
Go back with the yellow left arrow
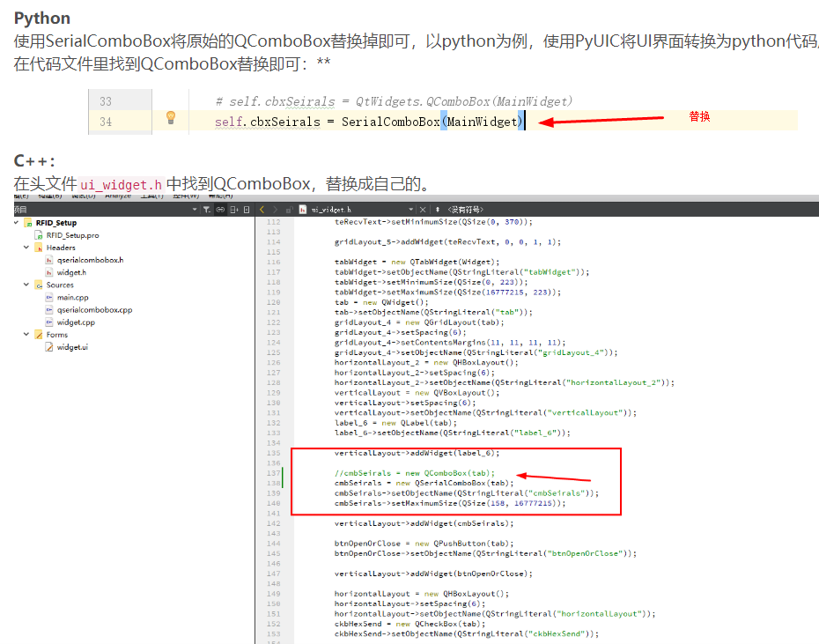coord(262,210)
